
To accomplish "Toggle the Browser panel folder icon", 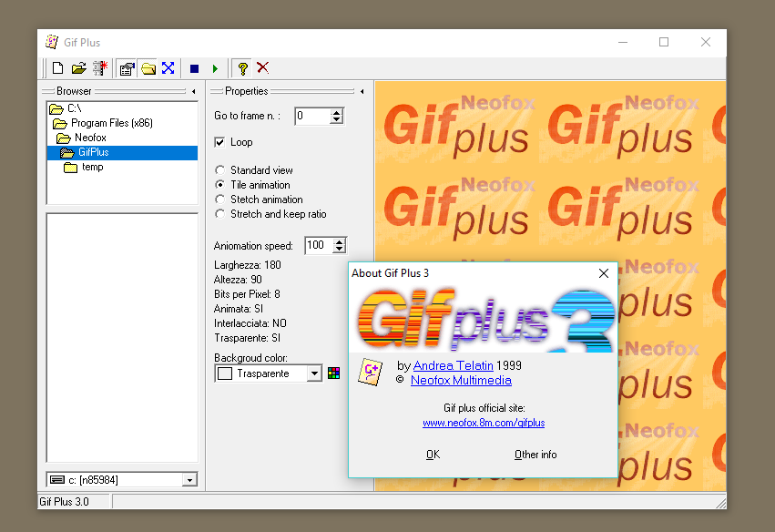I will (148, 68).
